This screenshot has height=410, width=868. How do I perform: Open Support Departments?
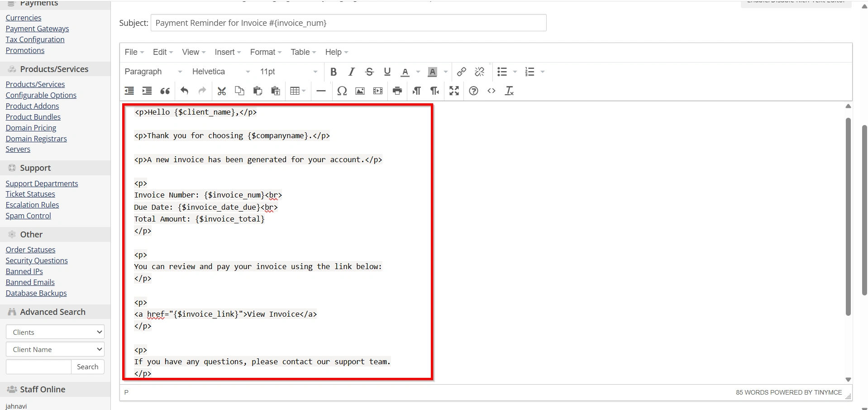click(x=42, y=183)
